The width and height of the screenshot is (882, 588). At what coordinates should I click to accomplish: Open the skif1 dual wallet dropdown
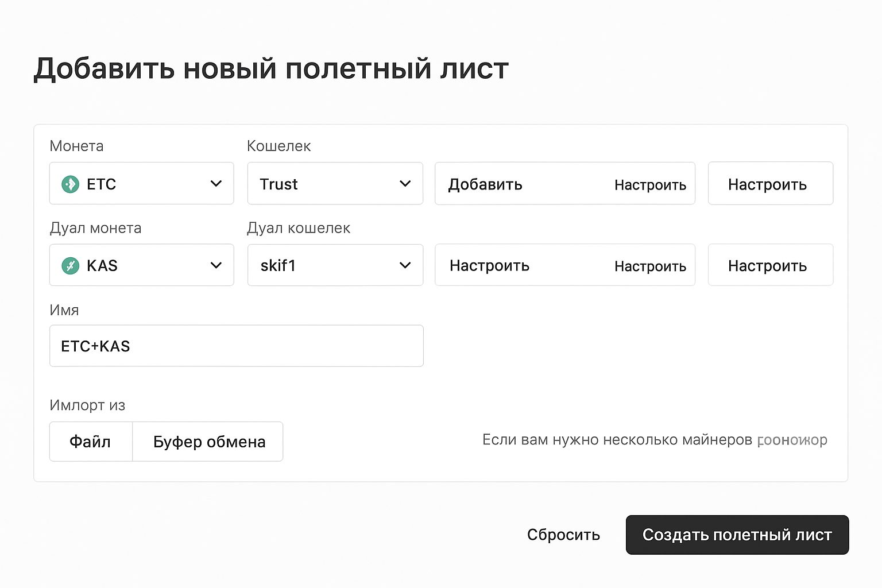335,265
